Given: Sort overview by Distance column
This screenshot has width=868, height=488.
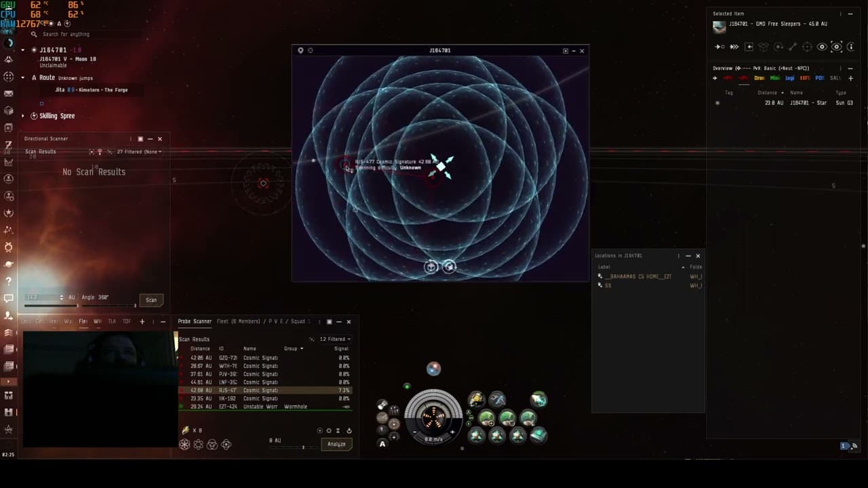Looking at the screenshot, I should click(769, 92).
